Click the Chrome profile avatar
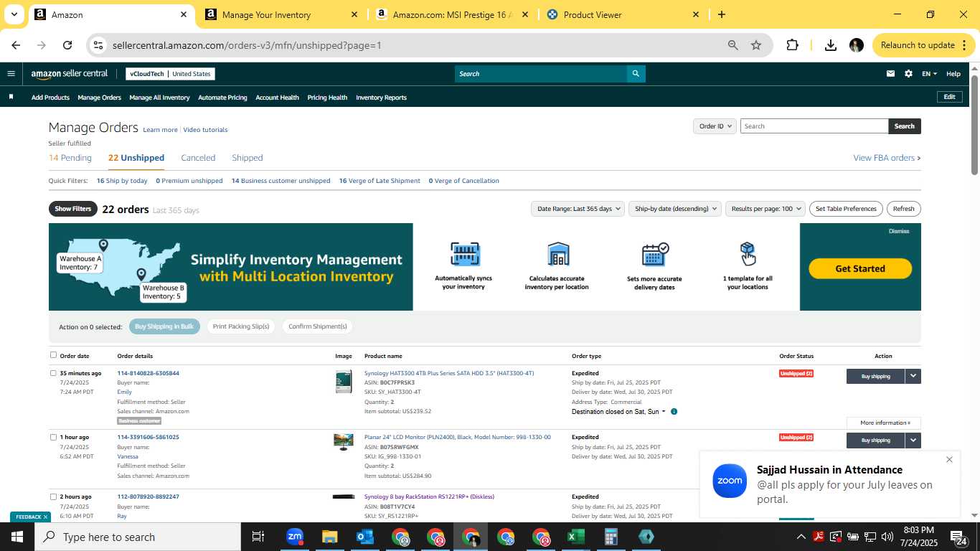980x551 pixels. click(x=856, y=45)
